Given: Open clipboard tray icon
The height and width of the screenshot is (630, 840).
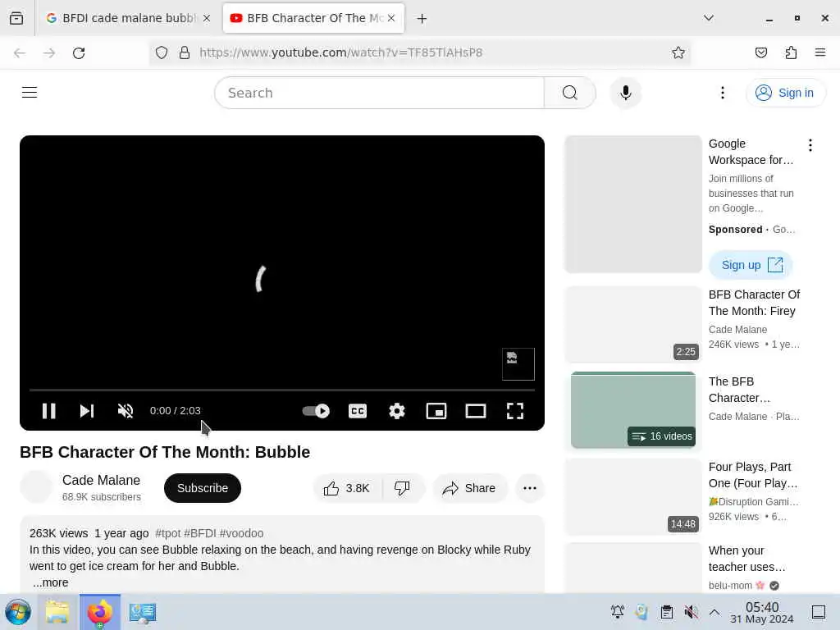Looking at the screenshot, I should [666, 612].
